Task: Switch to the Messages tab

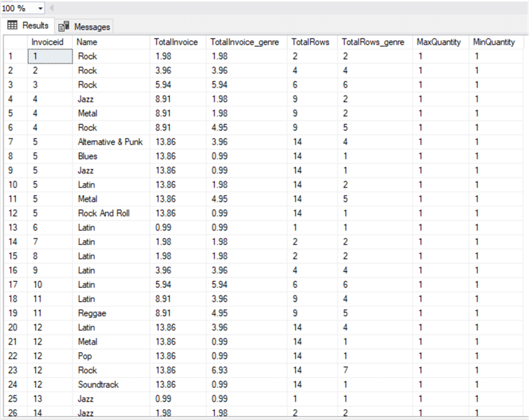Action: point(85,27)
